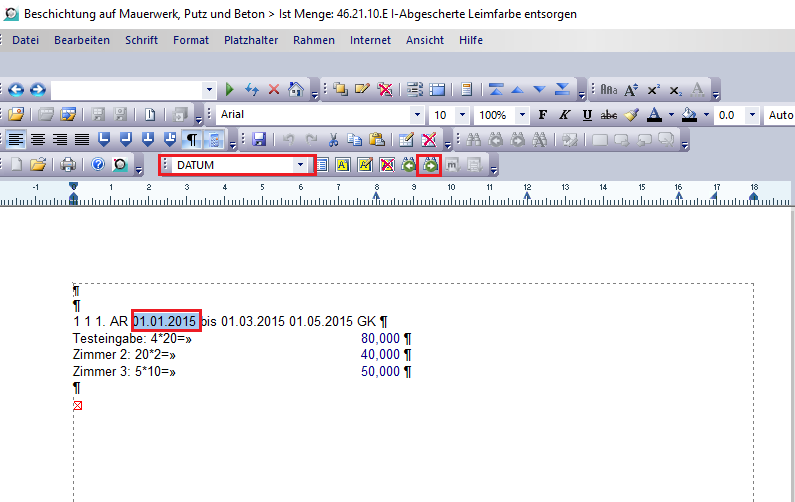The width and height of the screenshot is (795, 502).
Task: Jump to next placeholder with green arrow binoculars
Action: [431, 165]
